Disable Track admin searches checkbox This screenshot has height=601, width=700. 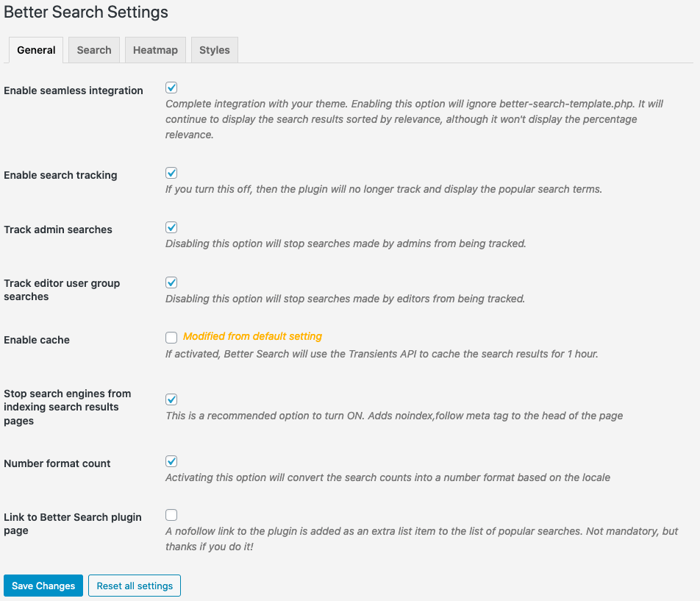point(171,227)
